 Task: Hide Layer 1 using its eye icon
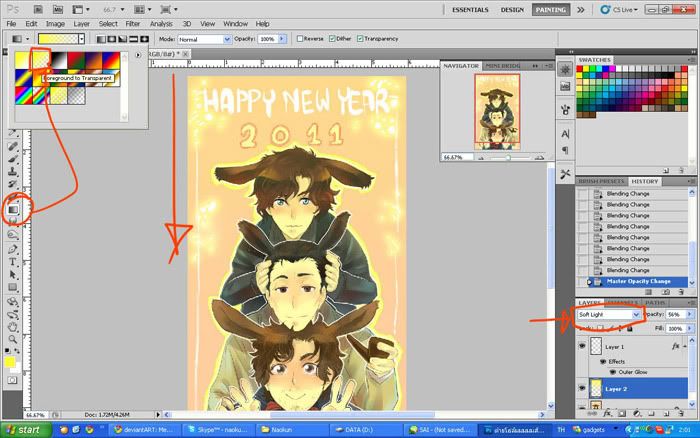point(583,346)
